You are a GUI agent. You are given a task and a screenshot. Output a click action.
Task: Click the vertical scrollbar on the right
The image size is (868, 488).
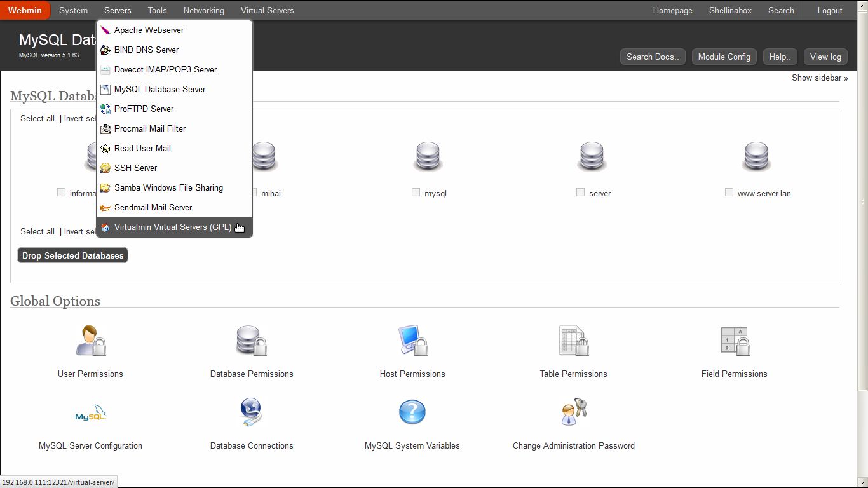click(x=862, y=254)
